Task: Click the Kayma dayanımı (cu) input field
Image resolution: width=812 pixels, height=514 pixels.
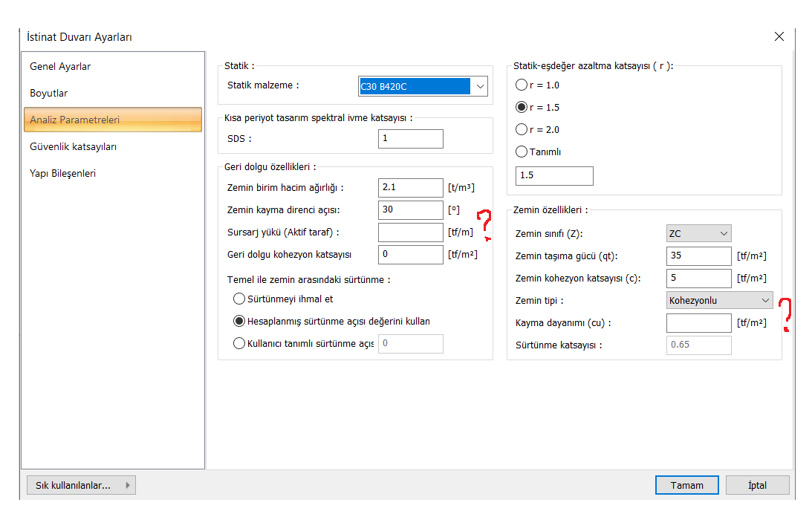Action: pyautogui.click(x=698, y=322)
